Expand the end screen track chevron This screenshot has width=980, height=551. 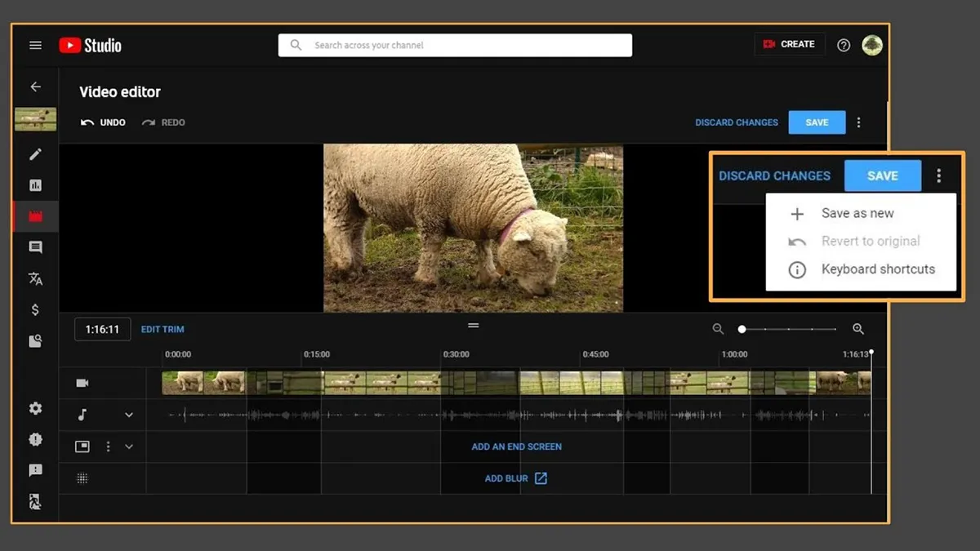click(x=128, y=447)
